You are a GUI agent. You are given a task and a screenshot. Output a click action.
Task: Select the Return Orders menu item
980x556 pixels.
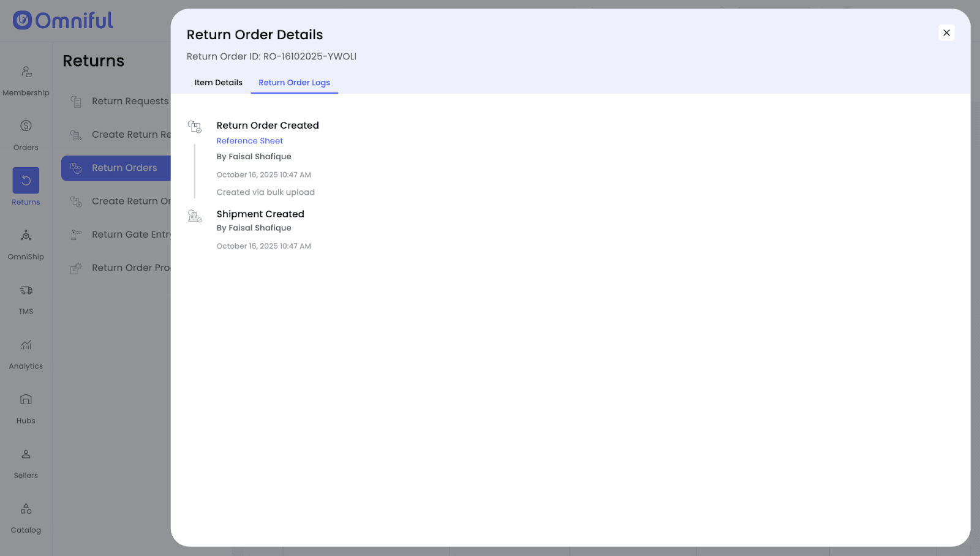click(x=124, y=168)
